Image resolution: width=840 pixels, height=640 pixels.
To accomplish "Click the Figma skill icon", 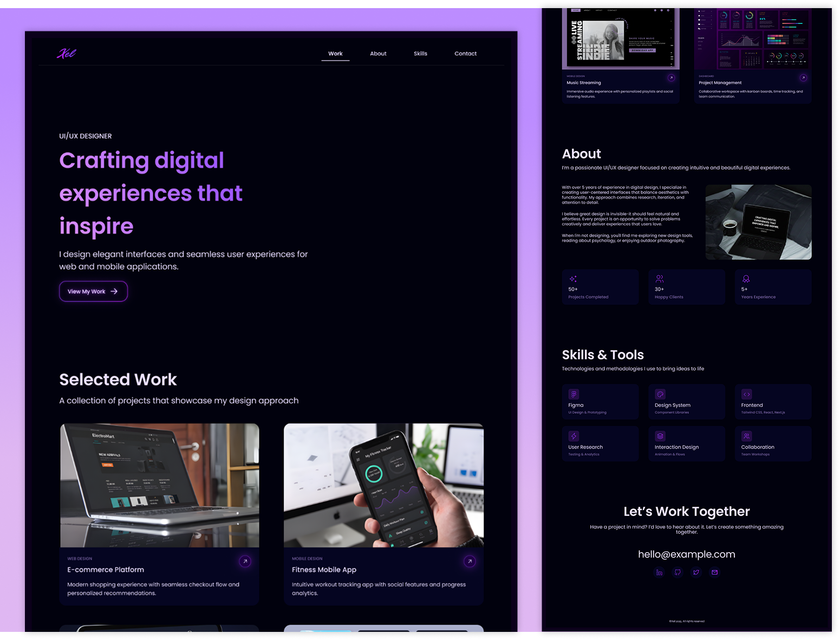I will point(574,394).
